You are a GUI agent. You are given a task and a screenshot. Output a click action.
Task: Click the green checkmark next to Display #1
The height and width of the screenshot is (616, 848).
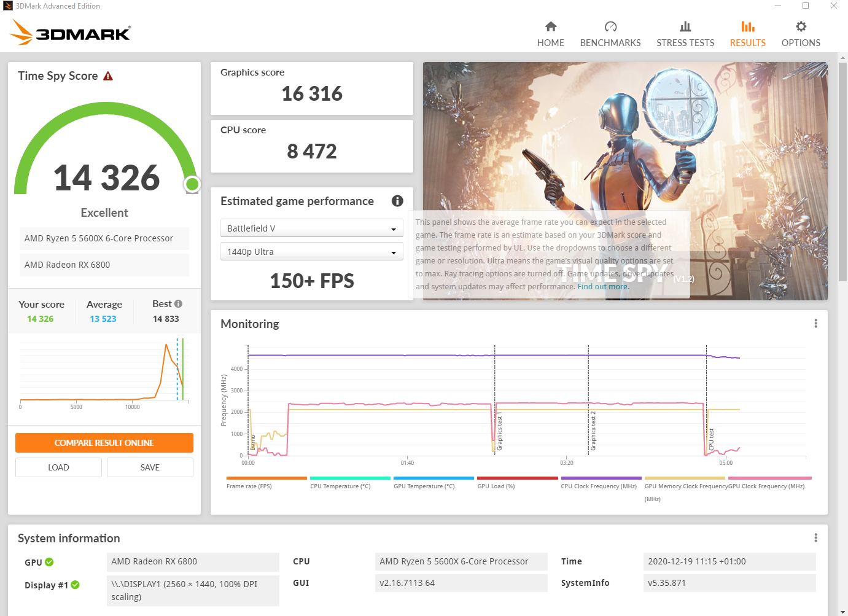coord(75,585)
